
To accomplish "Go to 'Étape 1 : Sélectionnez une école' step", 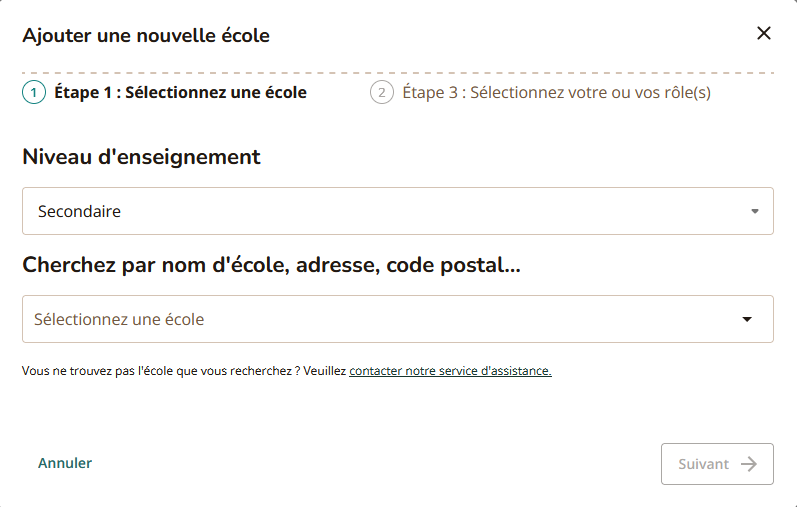I will [180, 93].
